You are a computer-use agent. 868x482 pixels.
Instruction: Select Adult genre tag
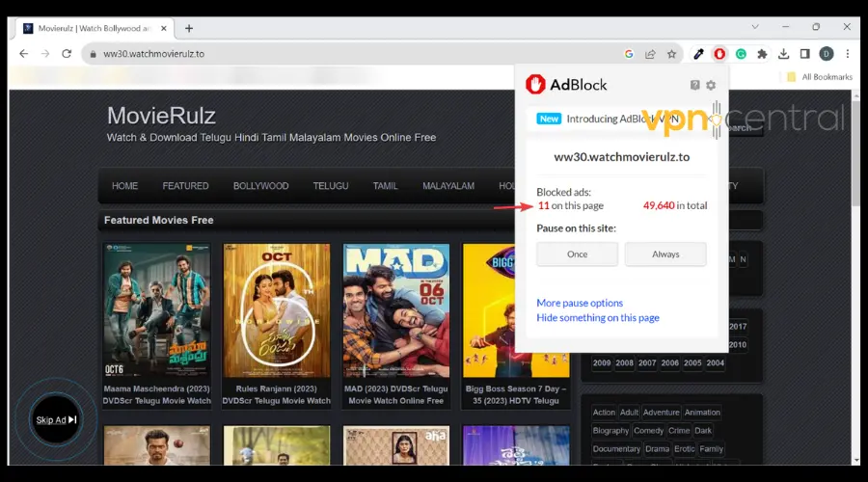629,413
